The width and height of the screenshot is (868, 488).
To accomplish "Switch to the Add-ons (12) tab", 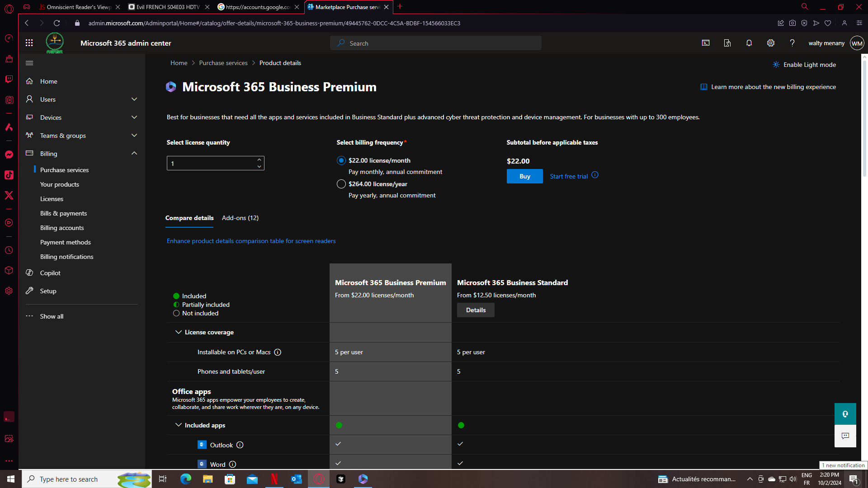I will pyautogui.click(x=240, y=218).
